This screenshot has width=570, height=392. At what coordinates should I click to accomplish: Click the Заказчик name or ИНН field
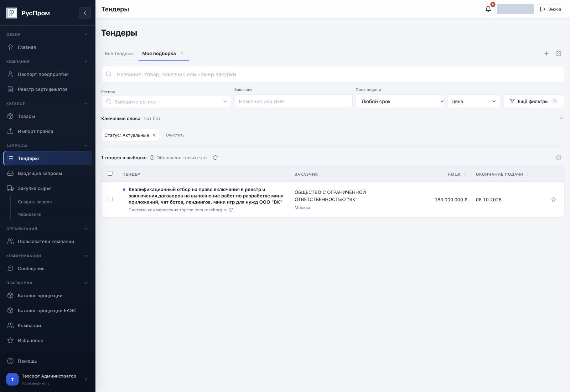click(293, 101)
